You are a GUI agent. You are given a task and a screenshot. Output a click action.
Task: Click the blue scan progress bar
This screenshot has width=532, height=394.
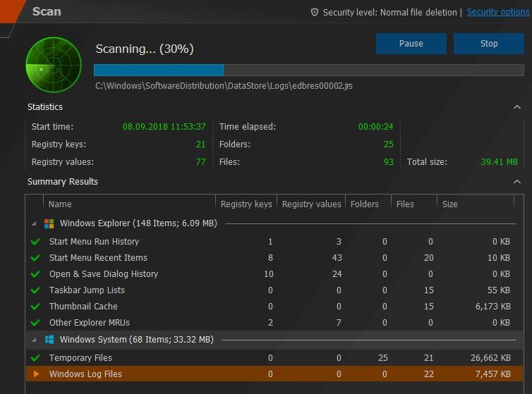point(309,70)
